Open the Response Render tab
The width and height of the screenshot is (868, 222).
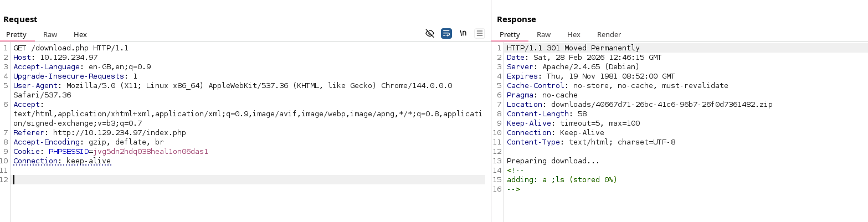[x=609, y=34]
